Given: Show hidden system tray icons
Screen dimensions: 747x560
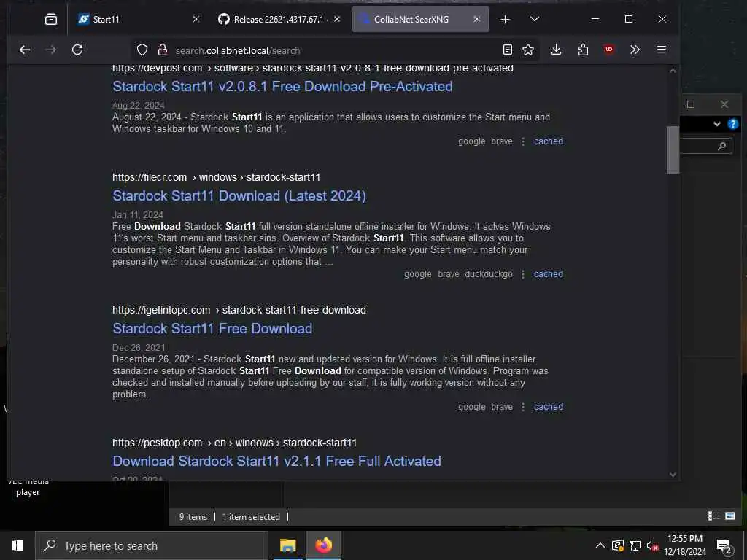Looking at the screenshot, I should click(x=600, y=545).
